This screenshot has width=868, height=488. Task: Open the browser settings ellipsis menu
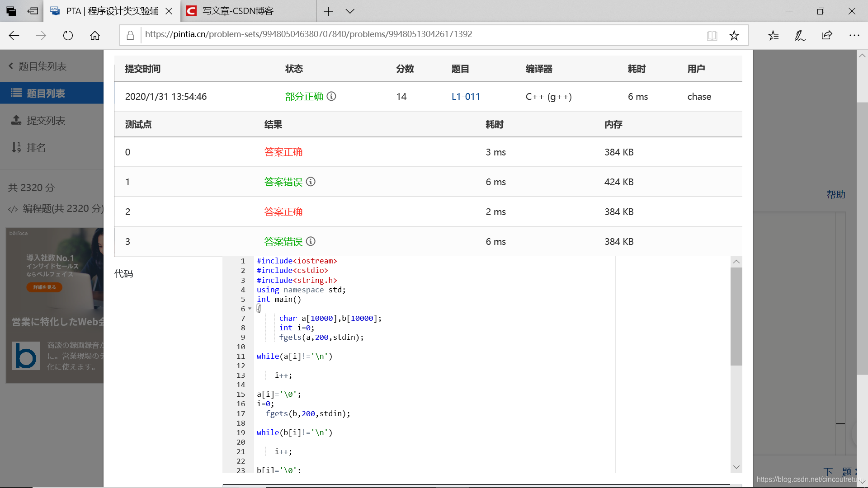854,35
